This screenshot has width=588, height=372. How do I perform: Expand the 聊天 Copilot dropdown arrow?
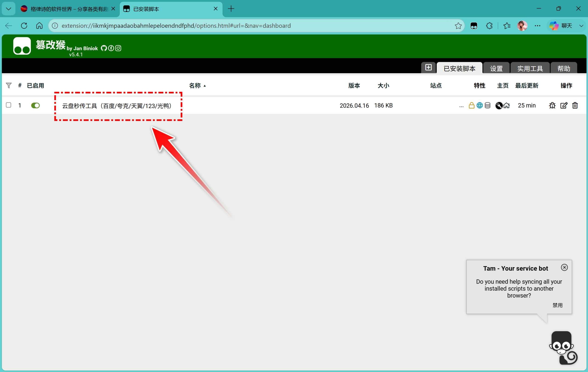[581, 26]
